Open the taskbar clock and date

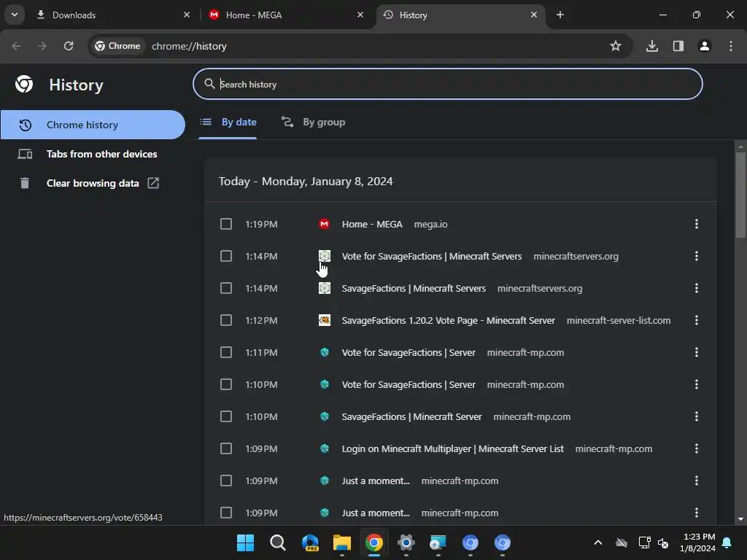click(698, 542)
